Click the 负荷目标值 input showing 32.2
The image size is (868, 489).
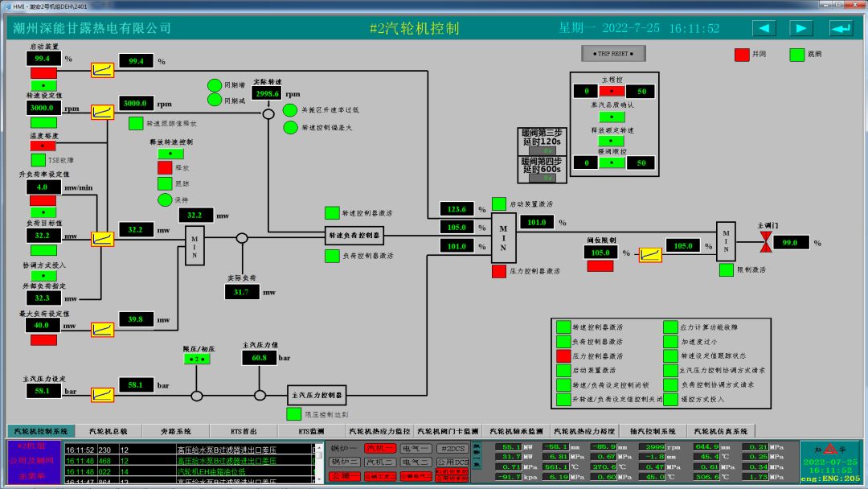43,236
